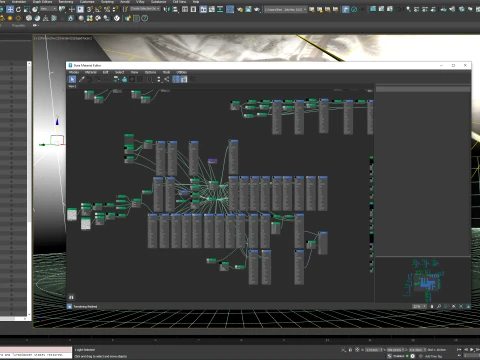Click Go to Start in playback controls
480x360 pixels.
click(459, 350)
